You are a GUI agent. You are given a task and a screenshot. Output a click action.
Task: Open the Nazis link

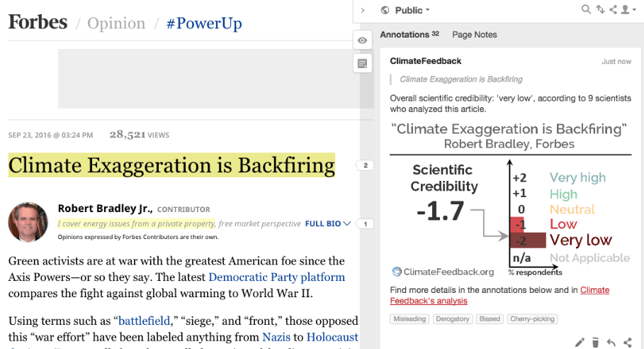[276, 337]
